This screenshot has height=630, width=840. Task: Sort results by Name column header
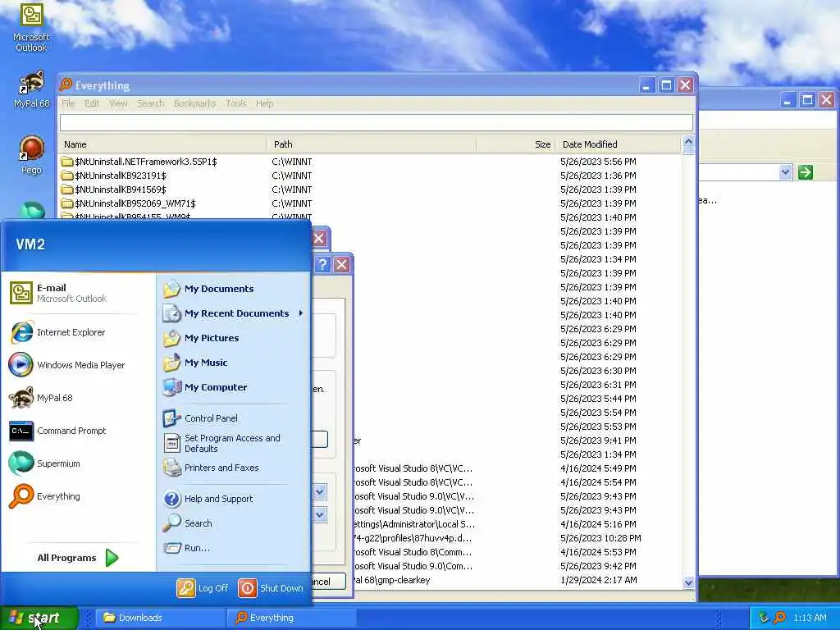[162, 144]
